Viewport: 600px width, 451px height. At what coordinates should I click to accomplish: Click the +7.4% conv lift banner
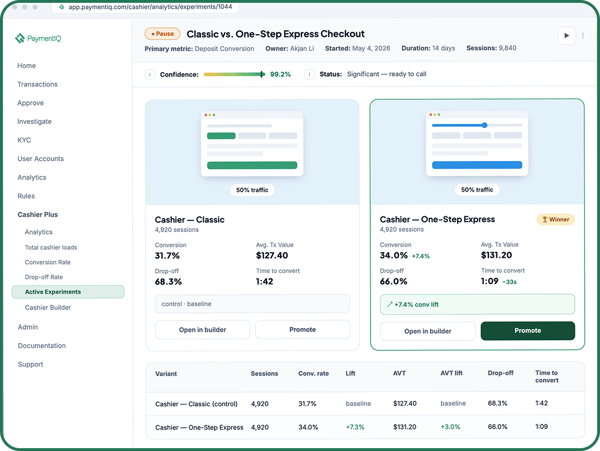tap(478, 304)
